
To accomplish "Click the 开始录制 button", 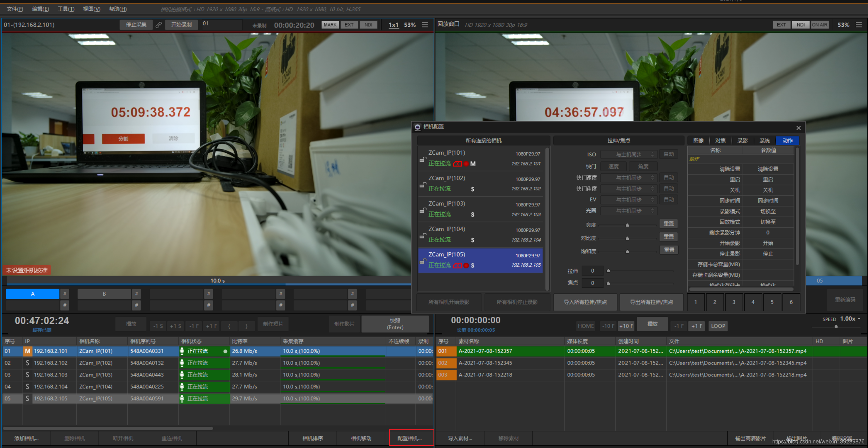I will pos(181,25).
